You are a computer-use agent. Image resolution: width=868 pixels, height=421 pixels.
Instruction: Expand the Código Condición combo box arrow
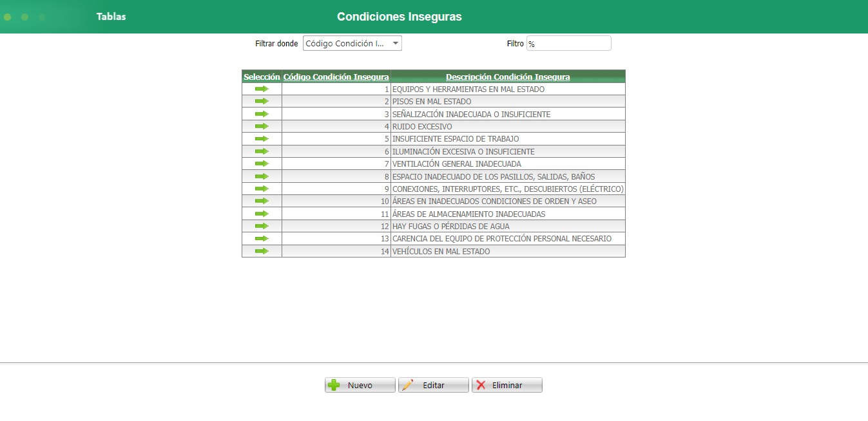click(x=396, y=42)
